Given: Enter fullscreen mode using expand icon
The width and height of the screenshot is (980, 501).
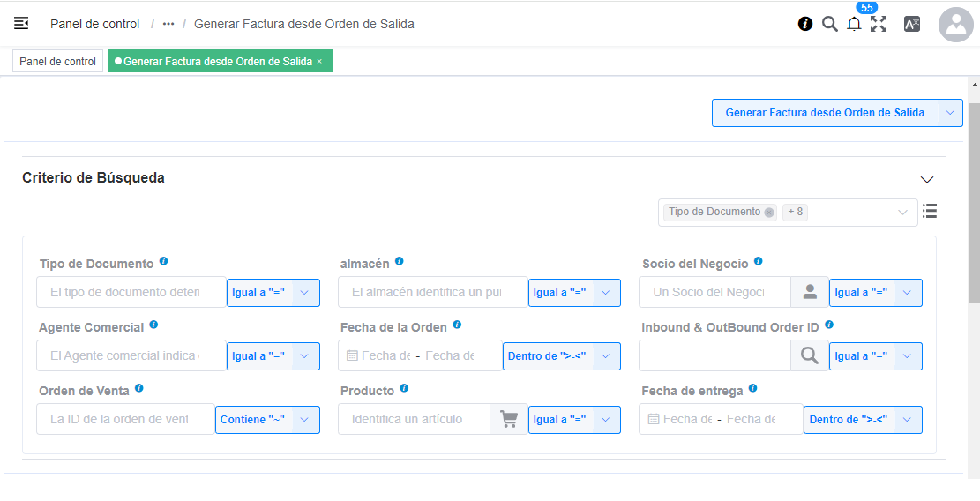Looking at the screenshot, I should coord(879,24).
